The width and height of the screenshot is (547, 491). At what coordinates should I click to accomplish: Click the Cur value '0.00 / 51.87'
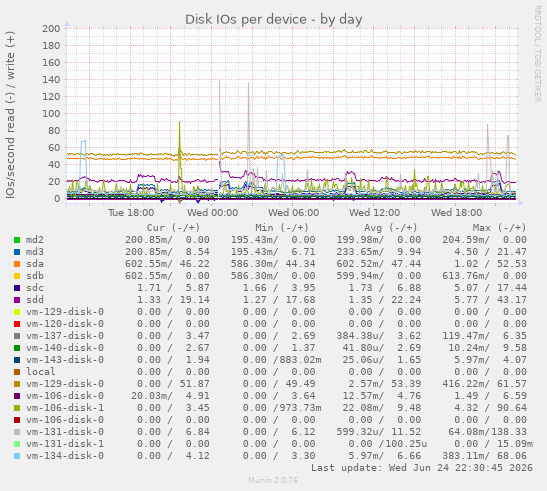coord(173,384)
